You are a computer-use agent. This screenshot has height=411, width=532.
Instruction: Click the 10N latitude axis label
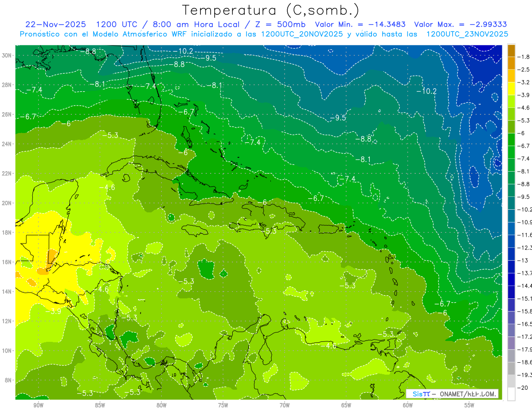click(x=7, y=351)
